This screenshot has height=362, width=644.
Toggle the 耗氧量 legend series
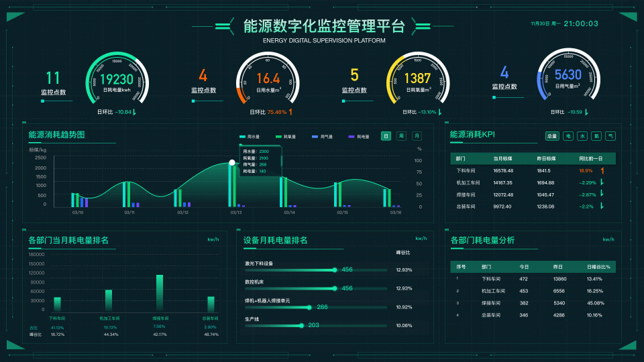[x=286, y=136]
